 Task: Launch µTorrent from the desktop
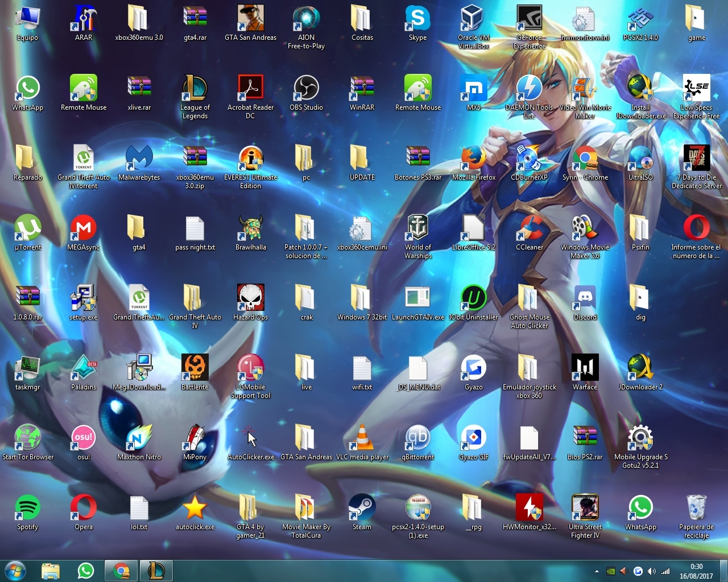(x=28, y=227)
